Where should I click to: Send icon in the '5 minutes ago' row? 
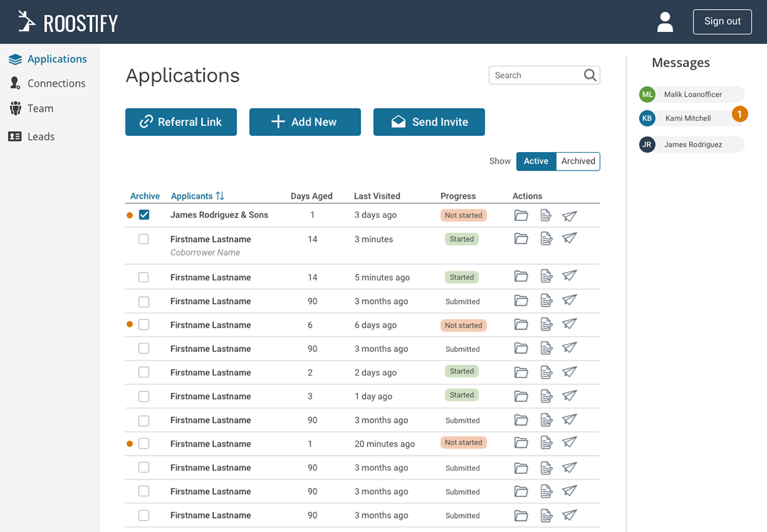[x=569, y=276]
